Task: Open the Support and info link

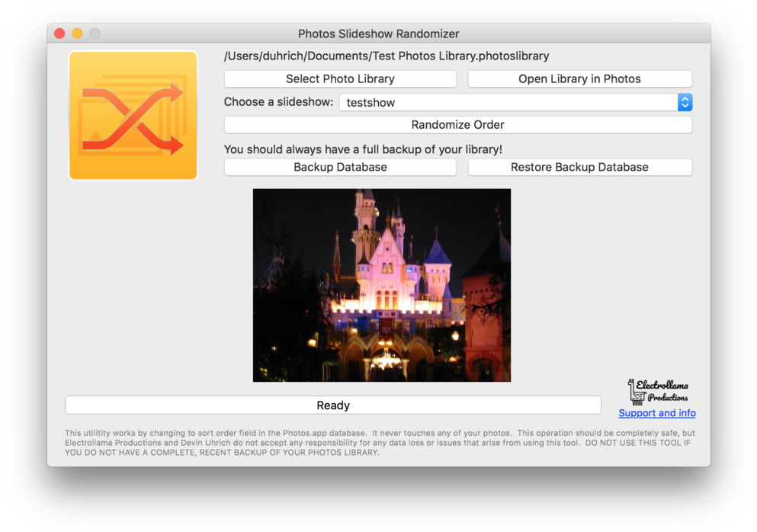Action: pos(656,413)
